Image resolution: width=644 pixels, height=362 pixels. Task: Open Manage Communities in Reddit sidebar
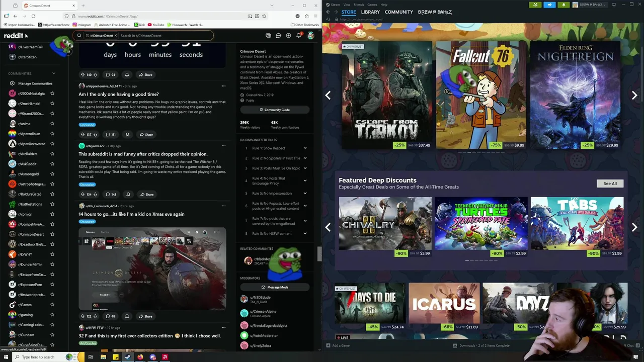point(35,83)
